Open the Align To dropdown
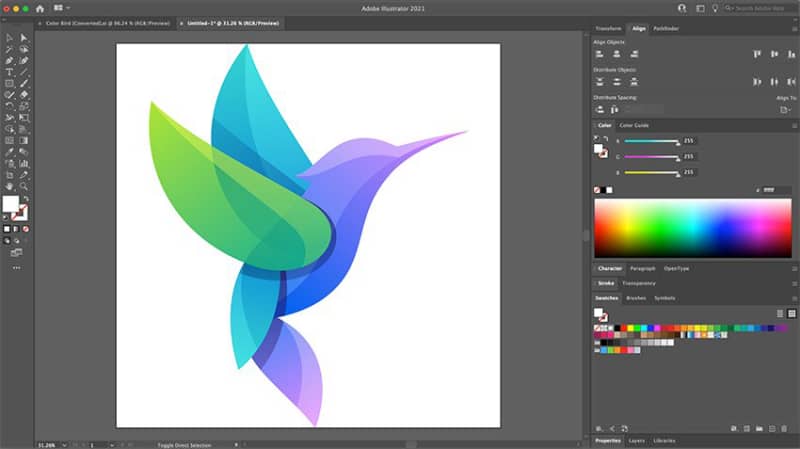 click(x=785, y=110)
